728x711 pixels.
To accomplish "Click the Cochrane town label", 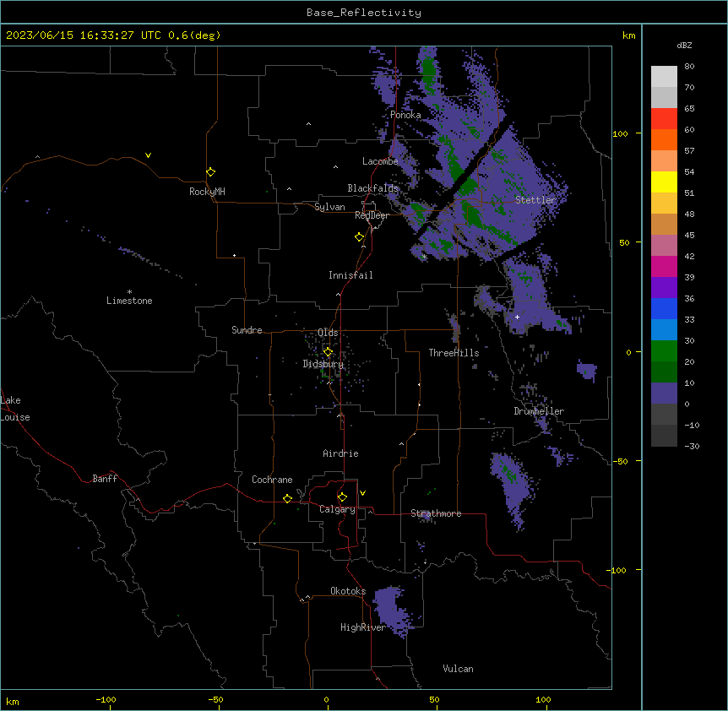I will point(272,480).
